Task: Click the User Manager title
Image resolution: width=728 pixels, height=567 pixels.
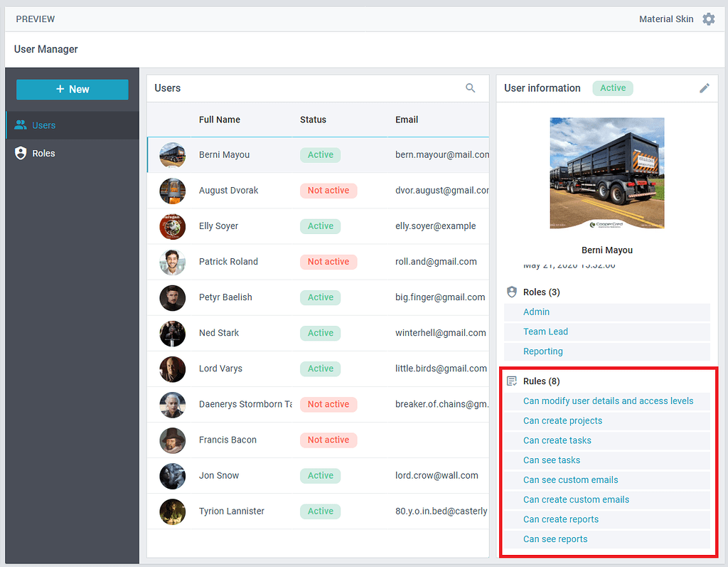Action: click(46, 49)
